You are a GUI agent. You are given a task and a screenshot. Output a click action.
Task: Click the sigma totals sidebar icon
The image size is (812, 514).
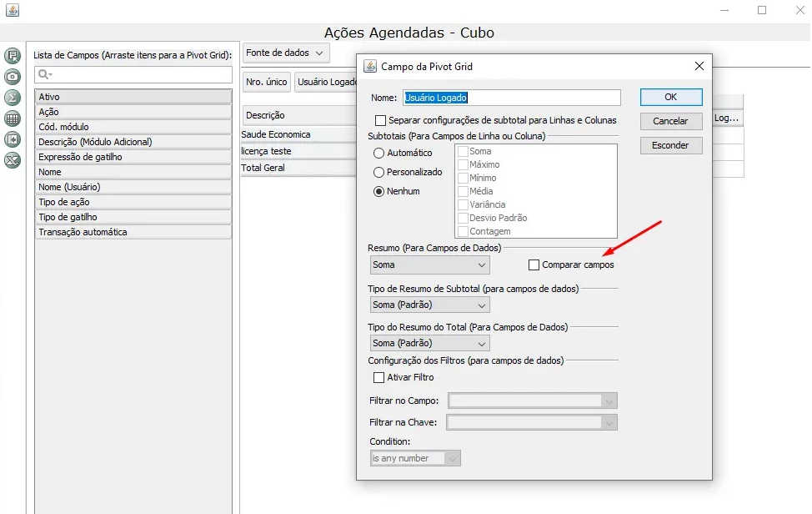pos(13,98)
